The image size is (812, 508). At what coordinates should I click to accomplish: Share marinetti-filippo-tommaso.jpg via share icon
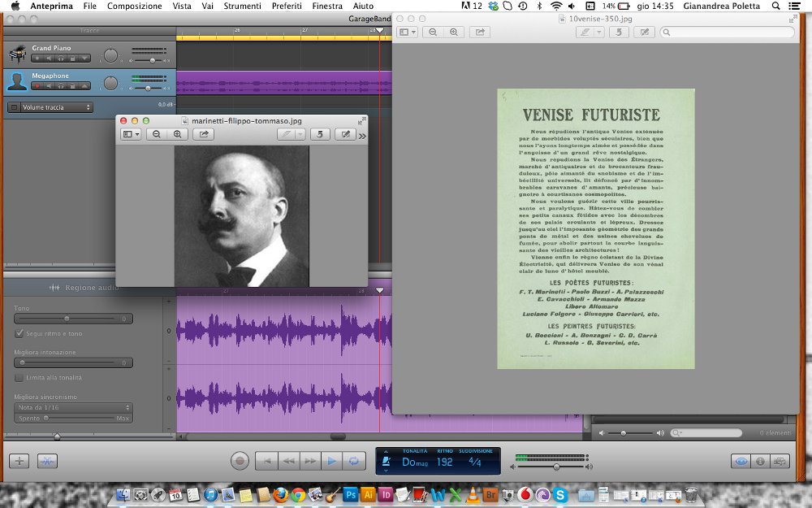(204, 134)
